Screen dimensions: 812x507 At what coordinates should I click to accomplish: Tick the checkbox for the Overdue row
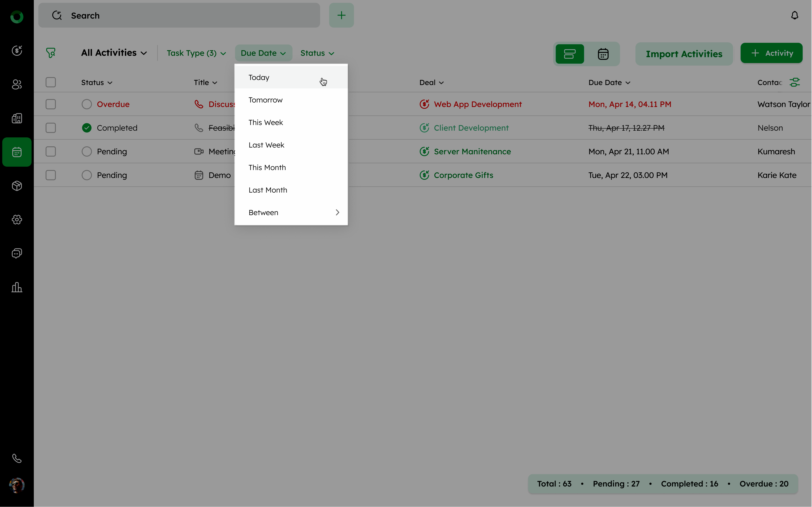click(51, 104)
